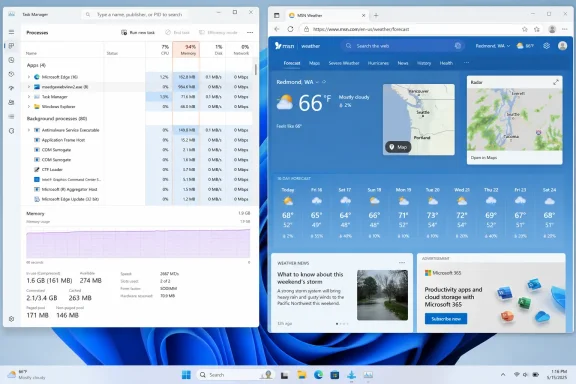The image size is (576, 384).
Task: Click the Edge browser back arrow
Action: (277, 29)
